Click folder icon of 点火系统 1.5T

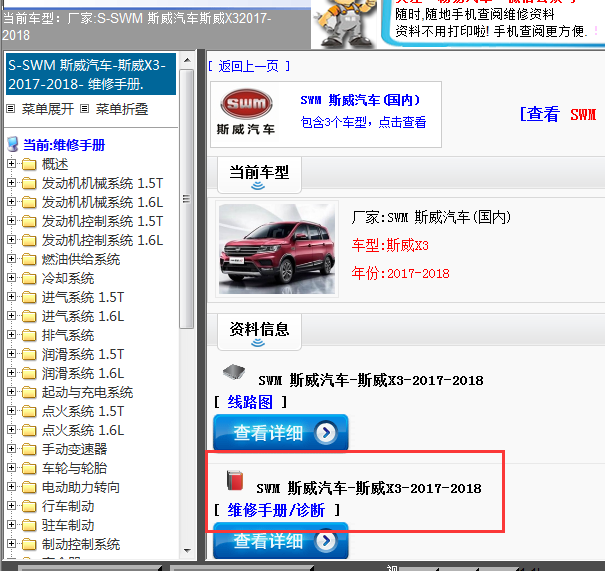click(29, 411)
